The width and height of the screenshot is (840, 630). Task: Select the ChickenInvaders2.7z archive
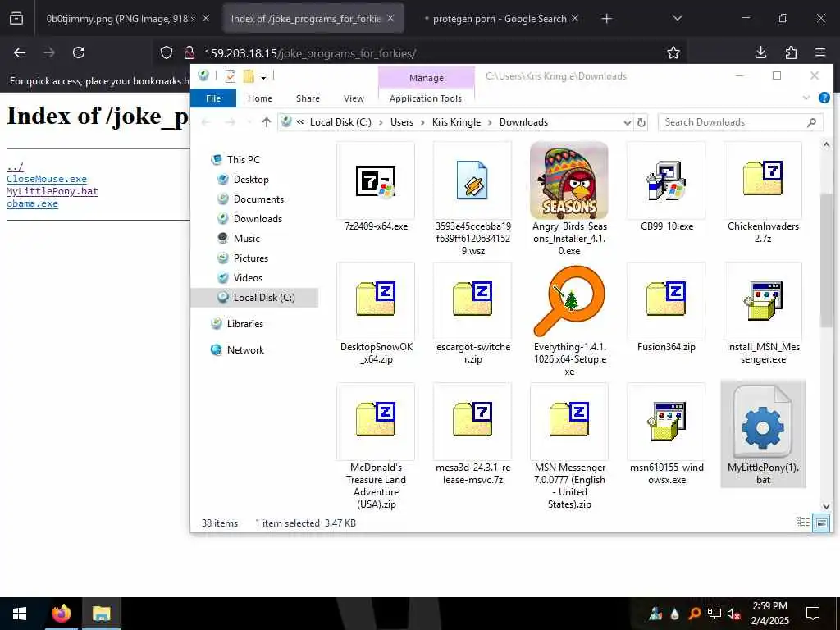[763, 179]
